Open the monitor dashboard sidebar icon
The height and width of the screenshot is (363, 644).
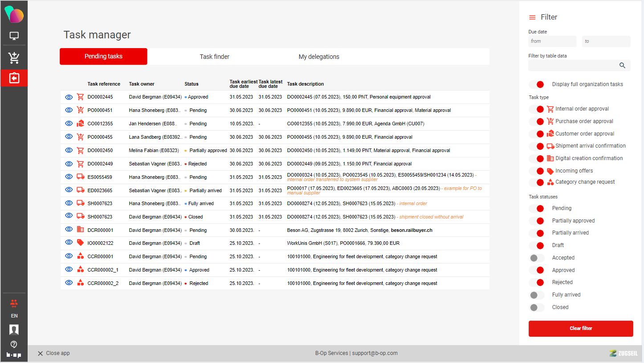point(14,36)
